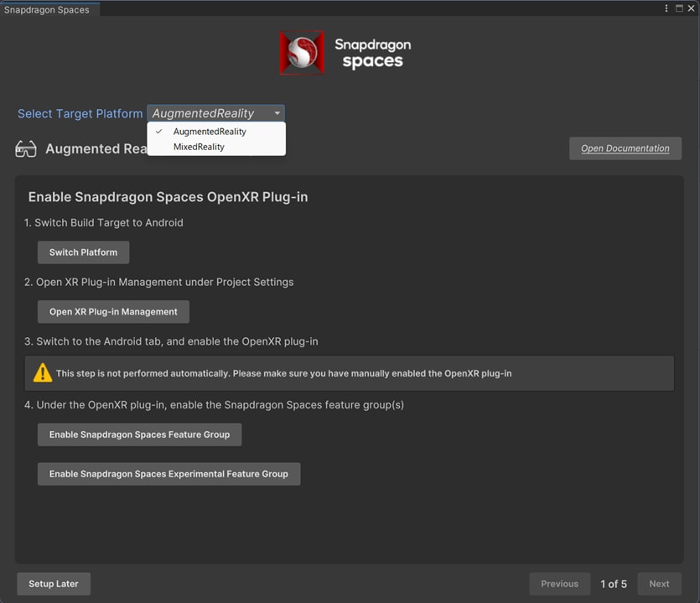Click the '1. Switch Build Target to Android' text
Screen dimensions: 700x603
(x=104, y=222)
